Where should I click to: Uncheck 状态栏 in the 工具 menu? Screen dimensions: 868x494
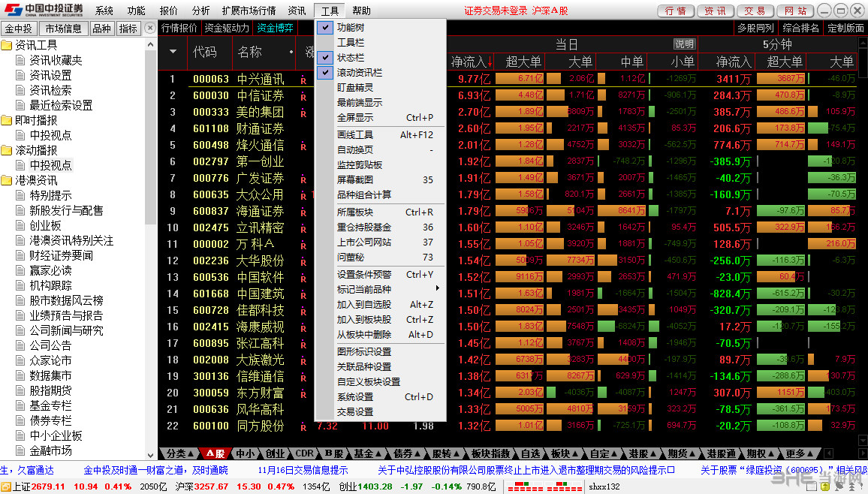(380, 58)
